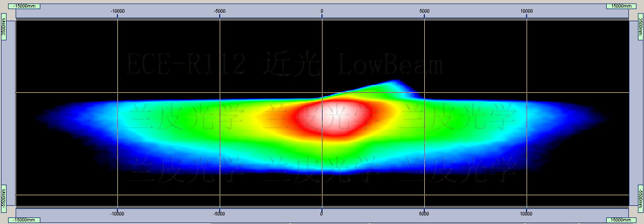Click the 5000 label on bottom ruler
This screenshot has height=224, width=644.
[424, 213]
